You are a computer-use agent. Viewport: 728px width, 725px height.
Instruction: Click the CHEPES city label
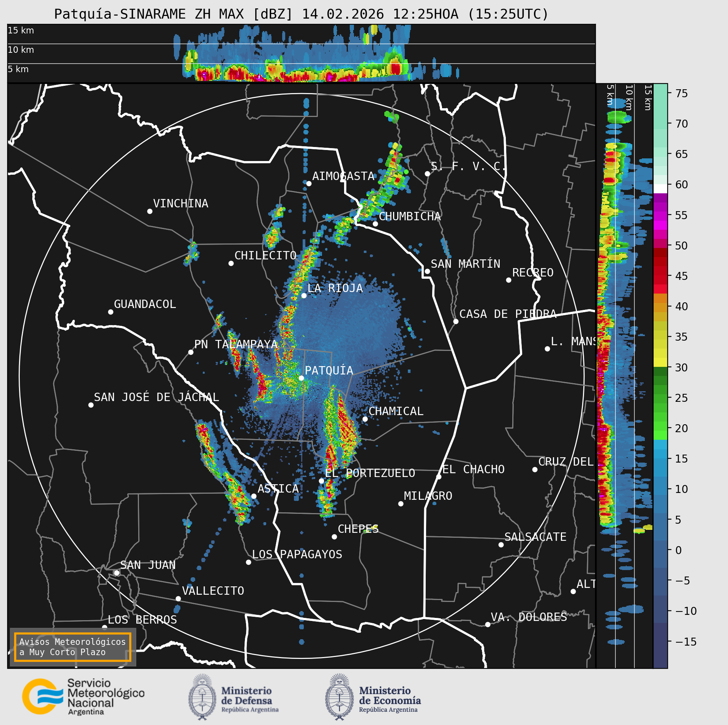pos(358,529)
